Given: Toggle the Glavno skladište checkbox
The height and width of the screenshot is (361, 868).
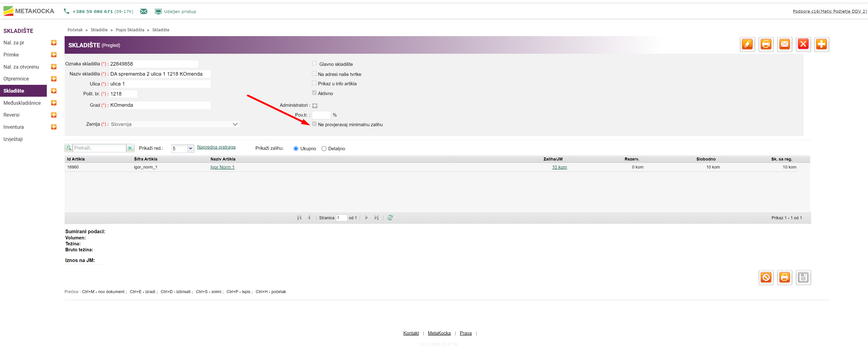Looking at the screenshot, I should pos(314,63).
